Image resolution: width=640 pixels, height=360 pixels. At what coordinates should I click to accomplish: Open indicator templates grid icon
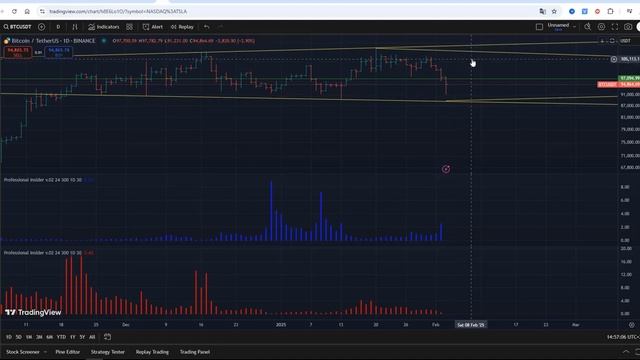tap(129, 27)
